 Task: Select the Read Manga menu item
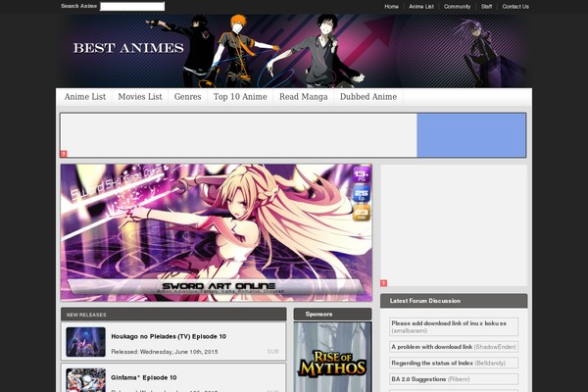pyautogui.click(x=304, y=97)
